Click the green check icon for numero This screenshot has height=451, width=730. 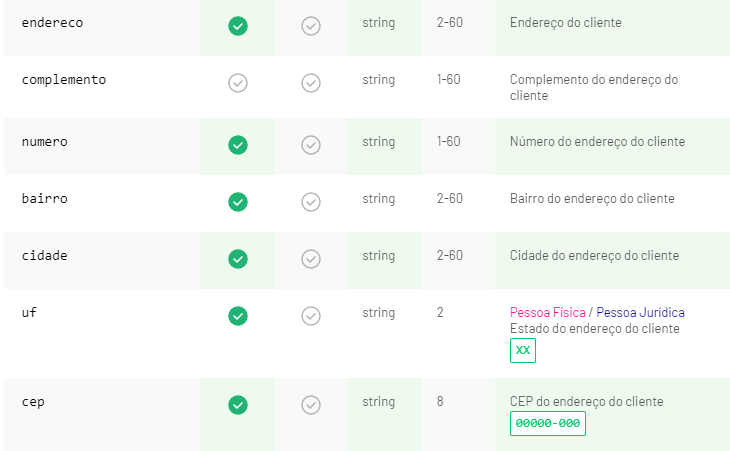[238, 145]
